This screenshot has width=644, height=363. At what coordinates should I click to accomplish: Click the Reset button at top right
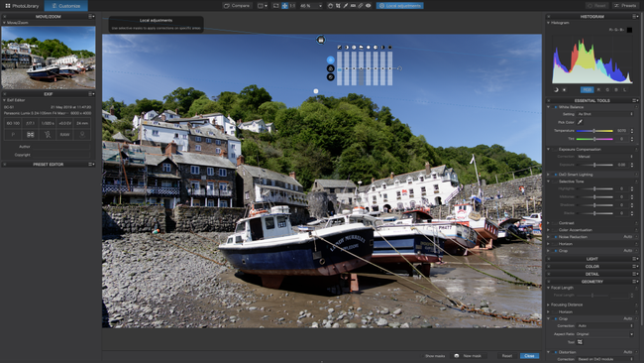[596, 6]
